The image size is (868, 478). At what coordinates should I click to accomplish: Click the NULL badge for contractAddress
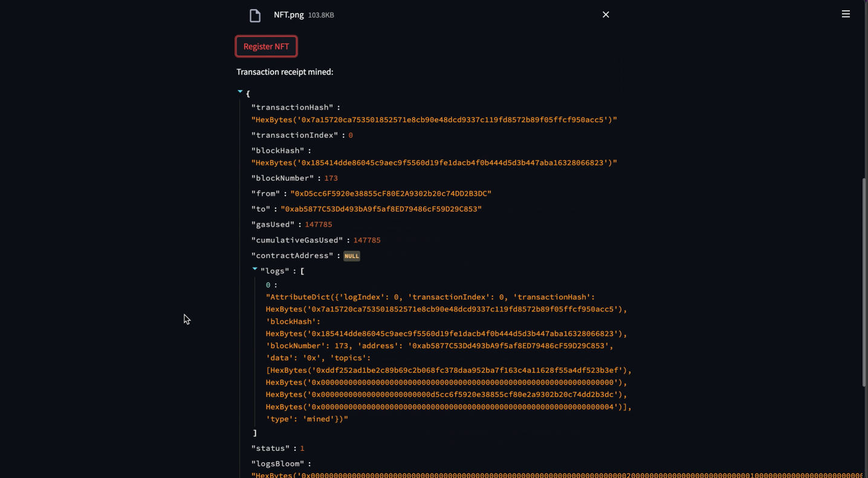click(352, 256)
